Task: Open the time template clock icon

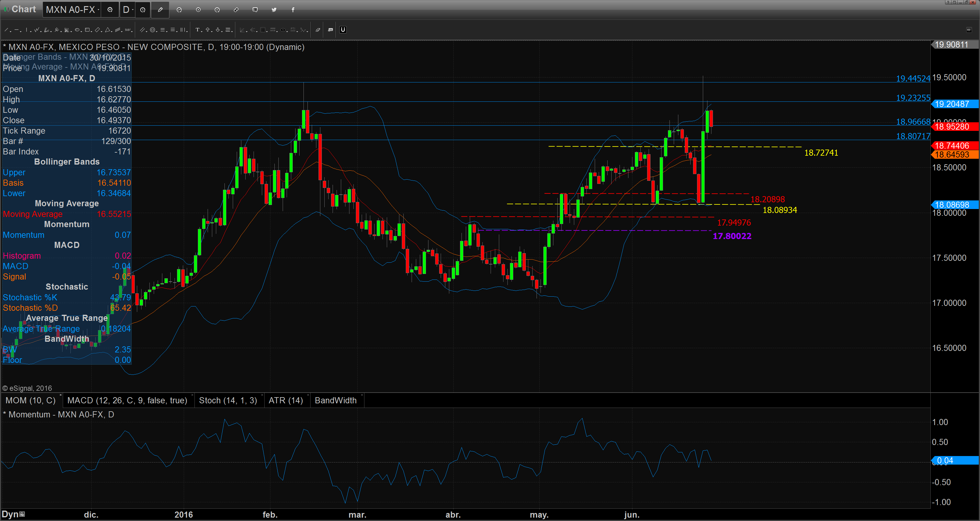Action: click(x=143, y=10)
